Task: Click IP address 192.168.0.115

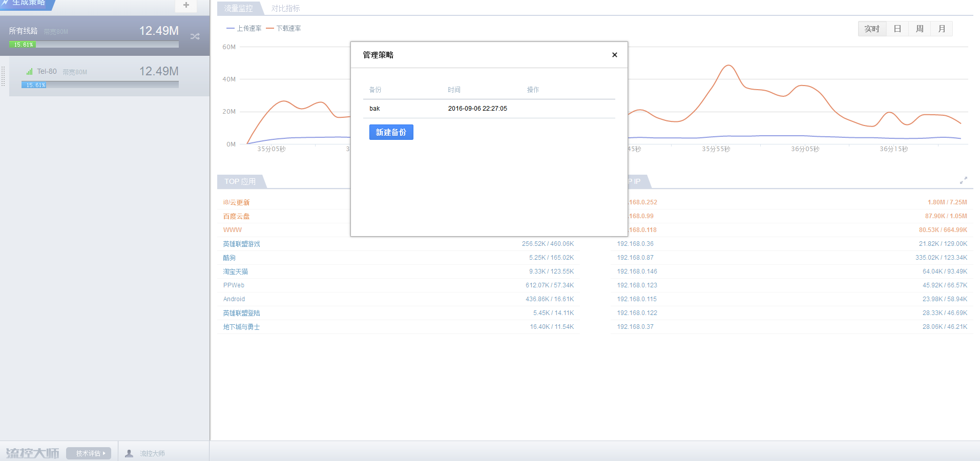Action: [637, 299]
